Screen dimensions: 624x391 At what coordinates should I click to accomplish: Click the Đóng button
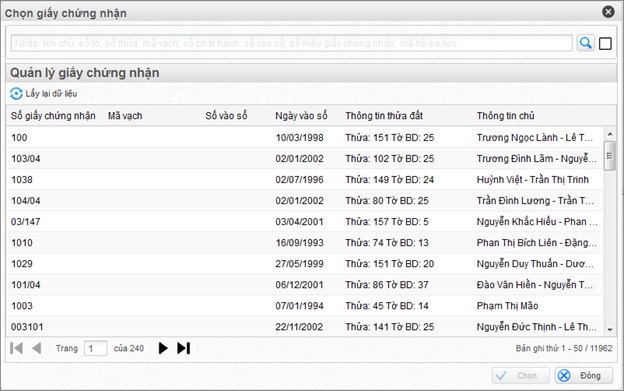[x=584, y=375]
